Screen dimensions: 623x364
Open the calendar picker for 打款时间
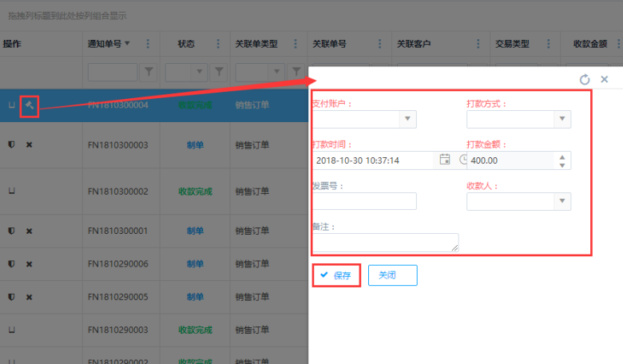tap(445, 160)
